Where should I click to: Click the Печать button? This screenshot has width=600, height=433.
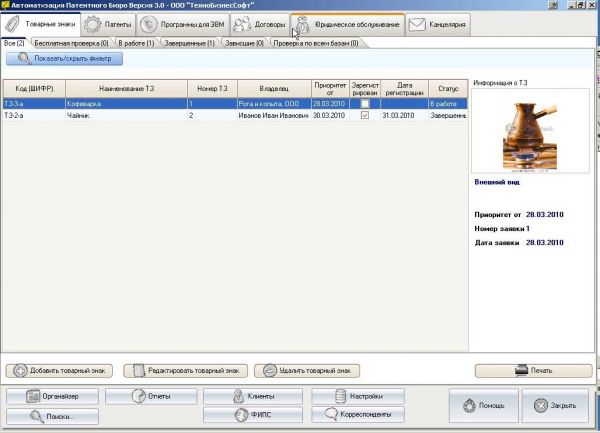[533, 371]
